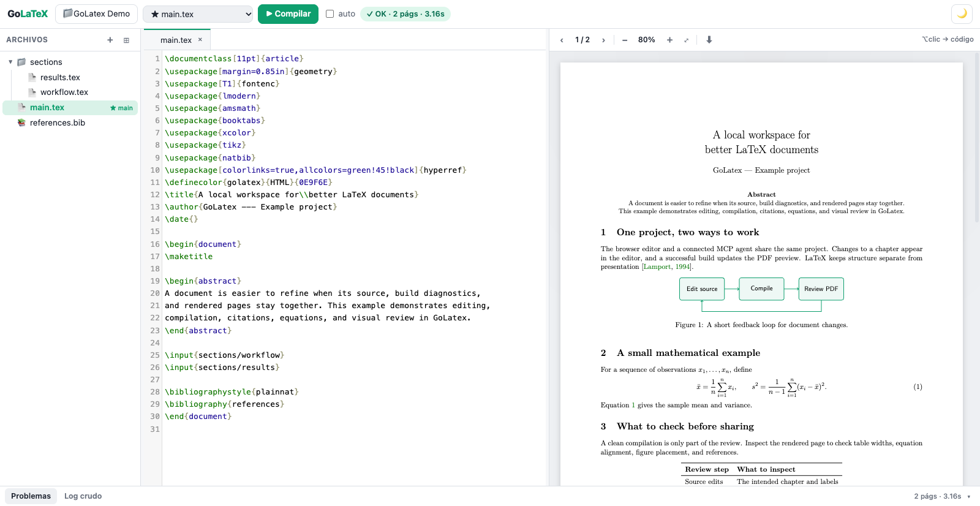Expand the build stats arrow in status bar
This screenshot has width=980, height=506.
pyautogui.click(x=969, y=497)
